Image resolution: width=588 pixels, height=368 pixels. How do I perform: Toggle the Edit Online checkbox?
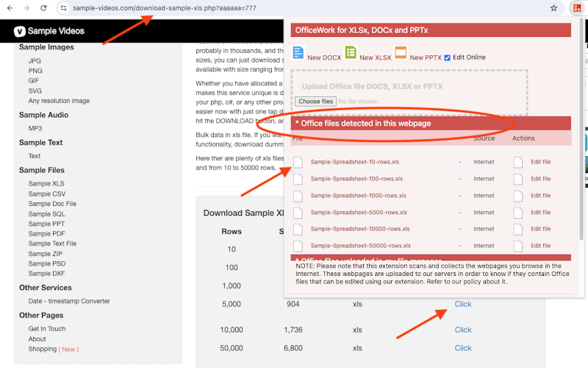(447, 58)
